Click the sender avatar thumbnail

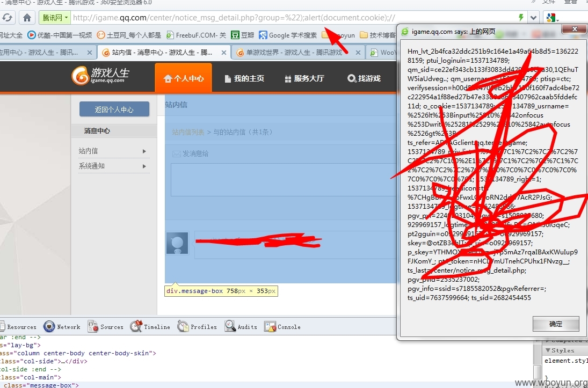[177, 243]
